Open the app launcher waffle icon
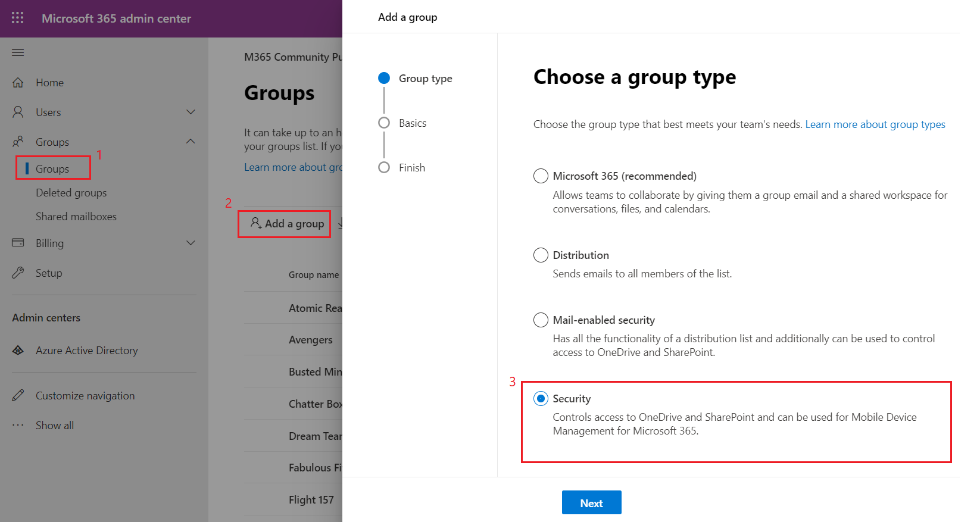 18,18
